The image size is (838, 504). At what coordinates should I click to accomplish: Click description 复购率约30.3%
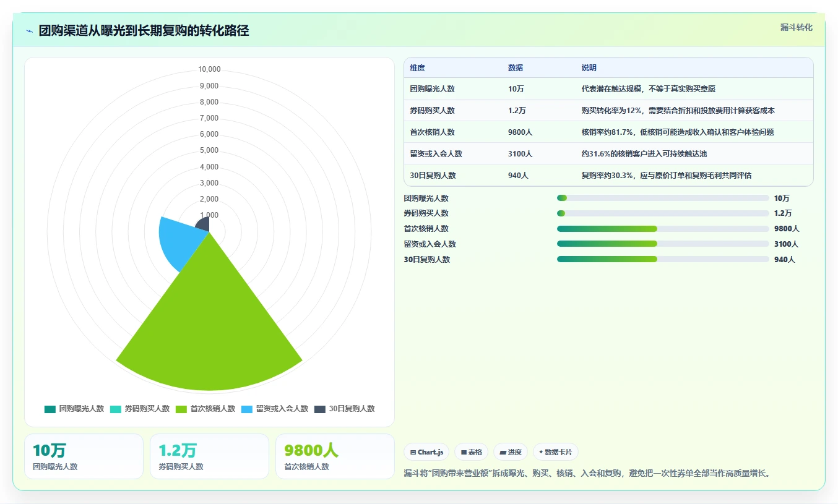(666, 176)
